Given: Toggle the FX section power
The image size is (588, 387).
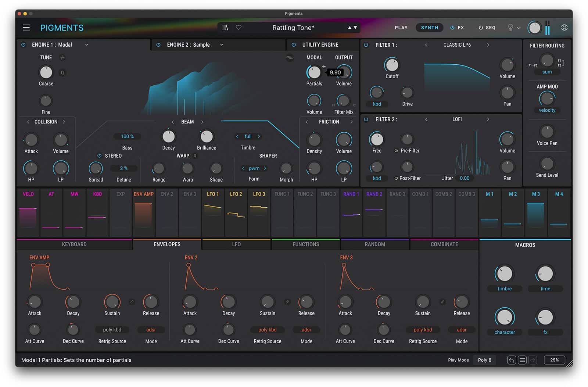Looking at the screenshot, I should click(452, 28).
